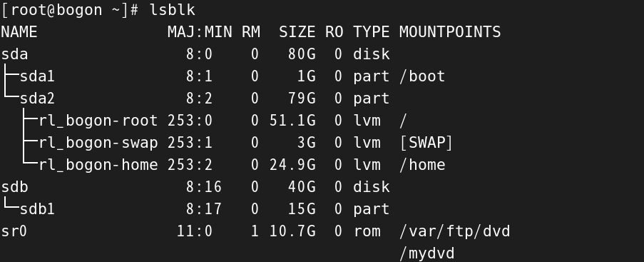Click the TYPE column header
This screenshot has height=262, width=644.
pos(372,31)
